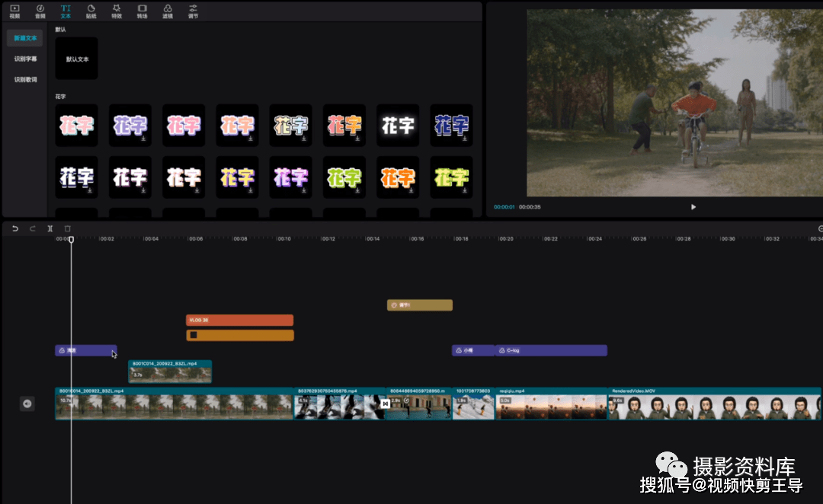Click the undo arrow in timeline toolbar
Image resolution: width=823 pixels, height=504 pixels.
point(15,228)
